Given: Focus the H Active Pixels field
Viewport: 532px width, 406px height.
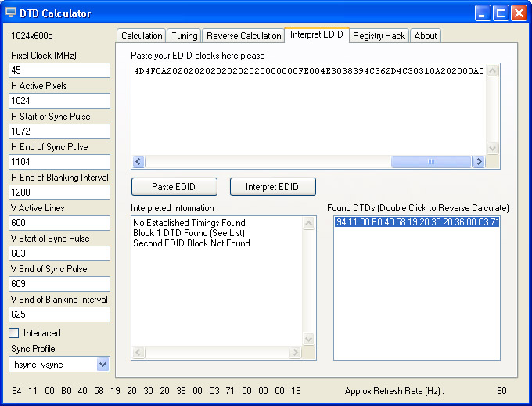Looking at the screenshot, I should click(59, 101).
